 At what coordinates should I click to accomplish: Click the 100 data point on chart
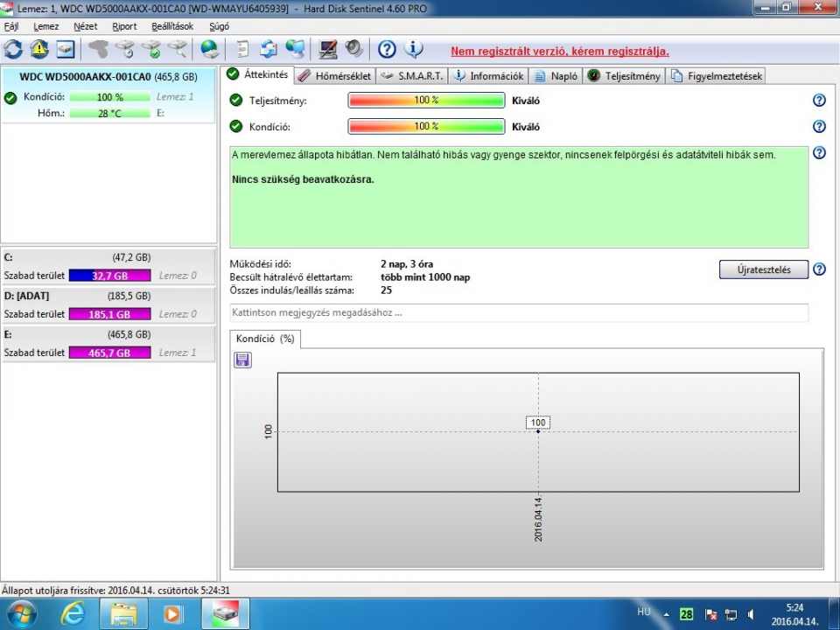[538, 430]
